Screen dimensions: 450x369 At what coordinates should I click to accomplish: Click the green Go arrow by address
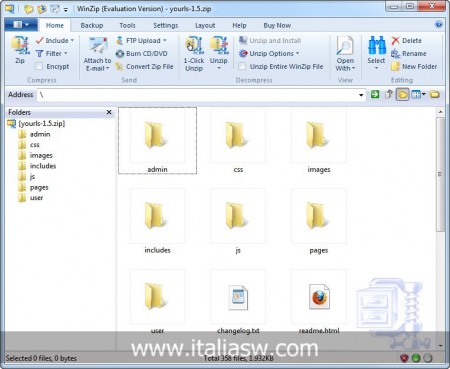(x=375, y=95)
